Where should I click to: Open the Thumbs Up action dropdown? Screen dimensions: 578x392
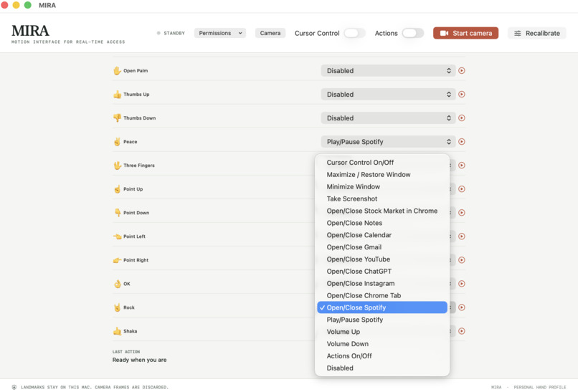[388, 95]
